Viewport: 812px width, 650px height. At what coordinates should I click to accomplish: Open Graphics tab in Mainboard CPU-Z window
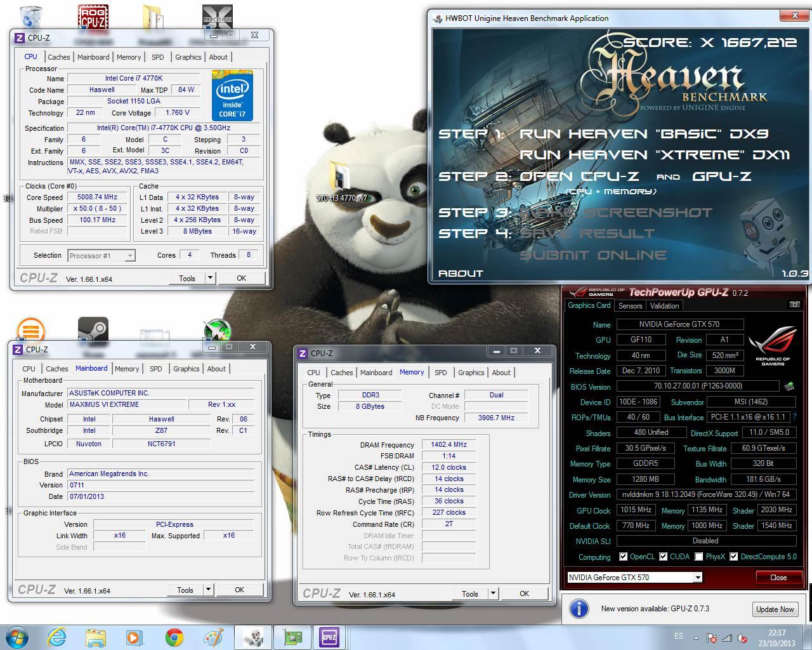coord(186,369)
